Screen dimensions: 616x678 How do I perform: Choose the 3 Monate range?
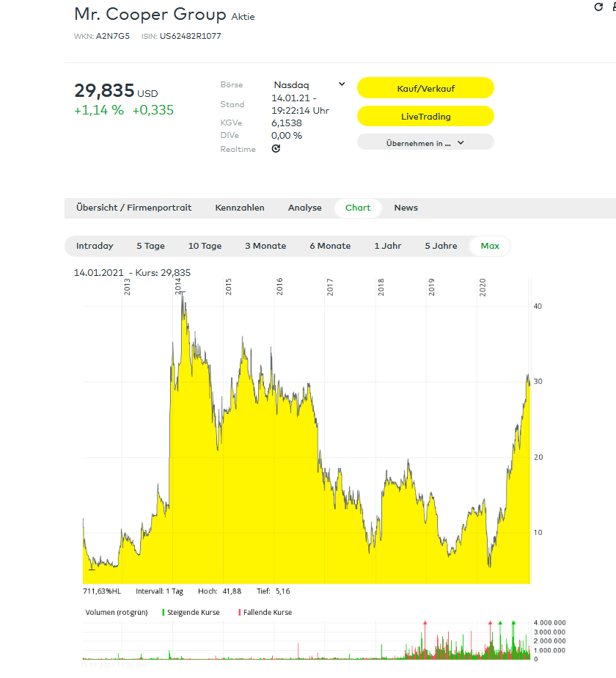tap(265, 246)
